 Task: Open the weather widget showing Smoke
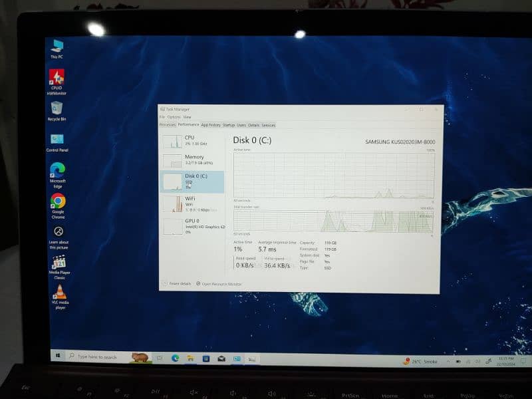[x=420, y=362]
